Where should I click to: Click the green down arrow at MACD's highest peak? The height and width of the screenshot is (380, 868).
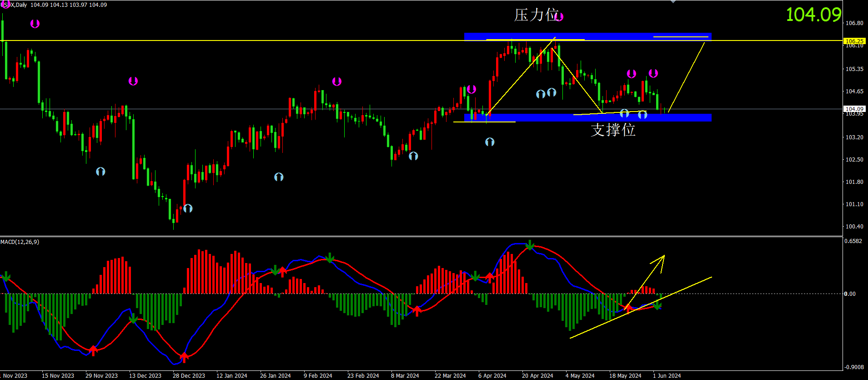pyautogui.click(x=530, y=245)
